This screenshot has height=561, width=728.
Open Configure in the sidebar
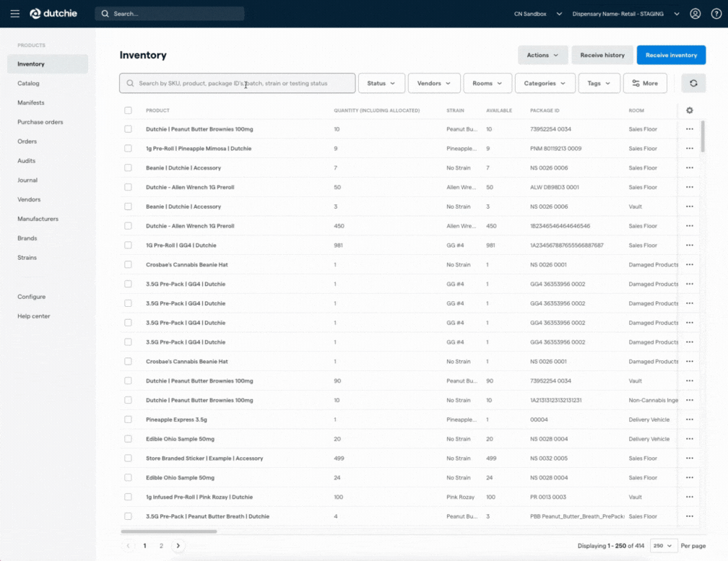coord(32,297)
